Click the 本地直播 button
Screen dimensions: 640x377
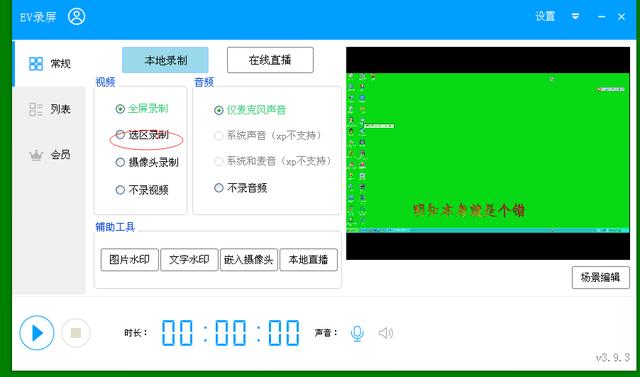pyautogui.click(x=309, y=259)
